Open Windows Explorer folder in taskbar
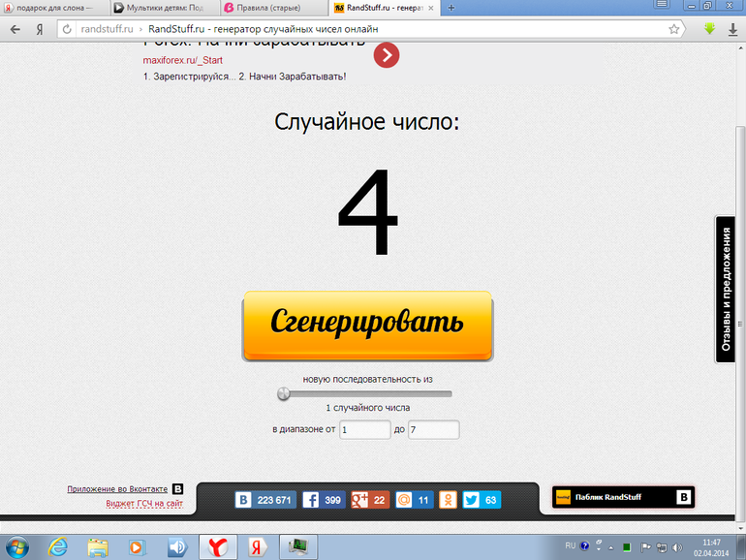This screenshot has height=560, width=746. [x=98, y=547]
